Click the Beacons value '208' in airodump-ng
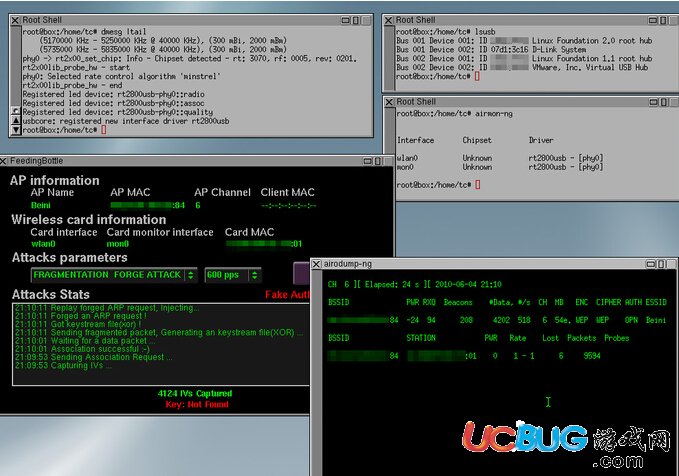The image size is (679, 476). tap(466, 320)
